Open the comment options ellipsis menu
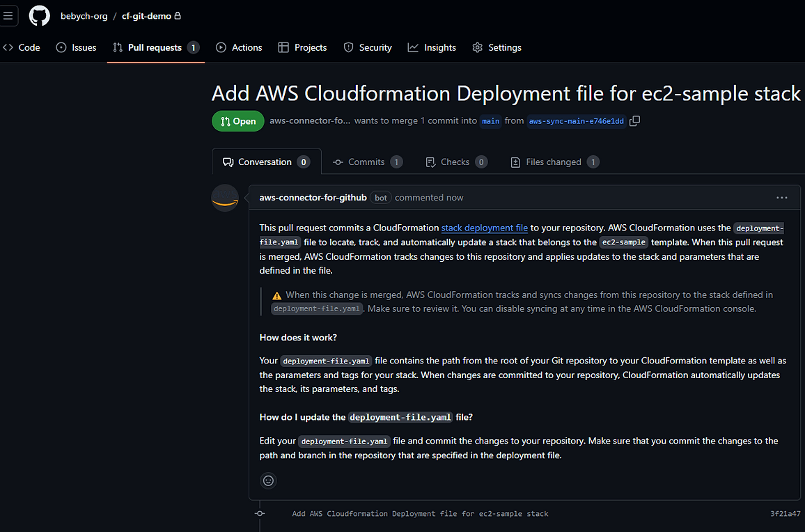 point(782,198)
